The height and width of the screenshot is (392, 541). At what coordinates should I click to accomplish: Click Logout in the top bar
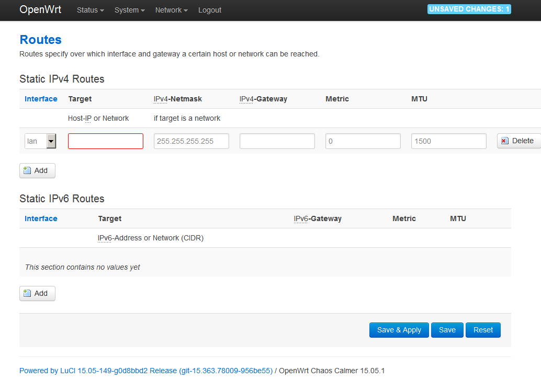click(210, 10)
